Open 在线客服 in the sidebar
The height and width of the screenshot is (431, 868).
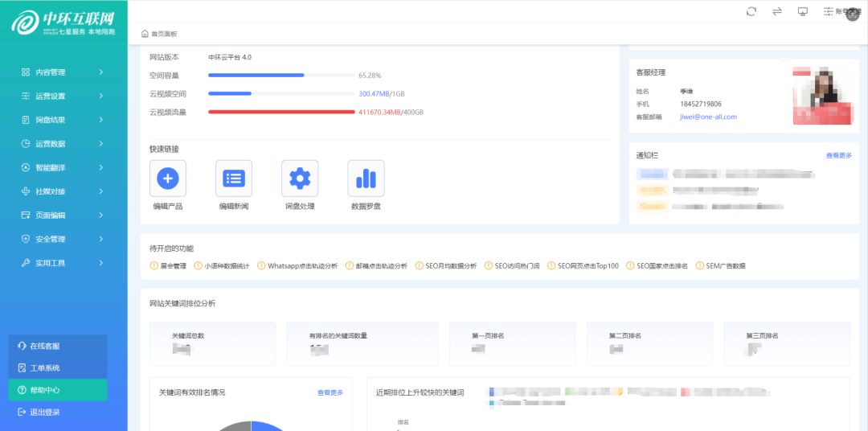(45, 346)
